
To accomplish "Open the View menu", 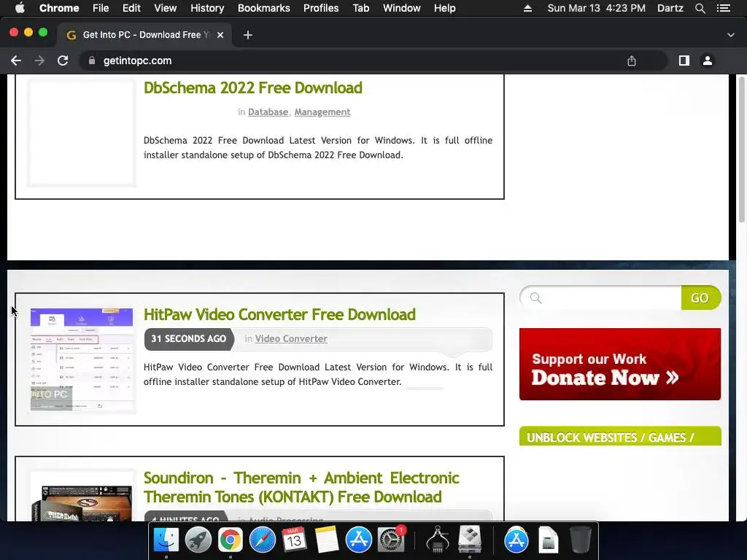I will (166, 8).
